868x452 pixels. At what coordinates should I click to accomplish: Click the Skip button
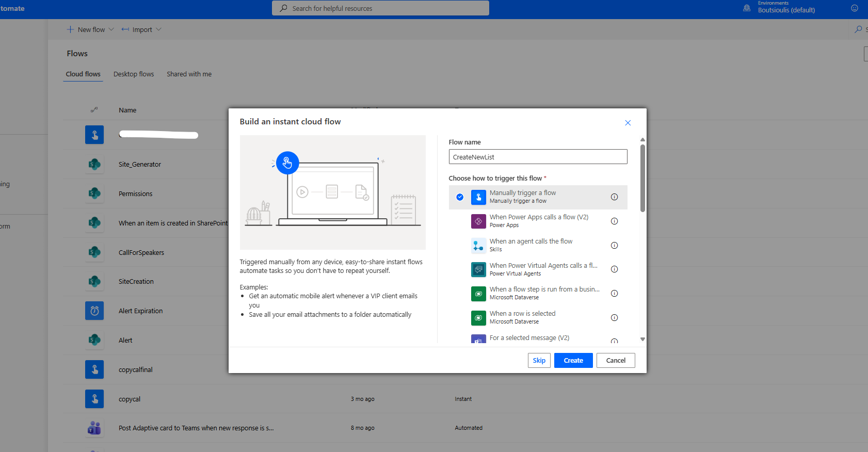[x=539, y=361]
